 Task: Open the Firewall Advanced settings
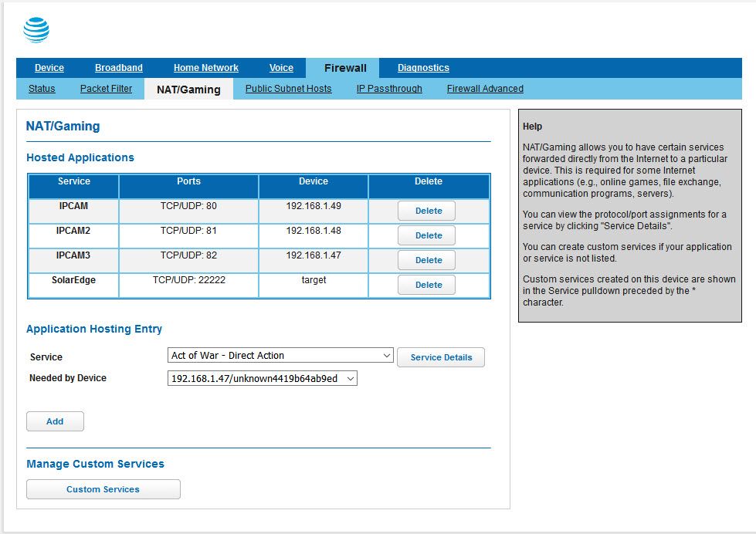pyautogui.click(x=484, y=89)
